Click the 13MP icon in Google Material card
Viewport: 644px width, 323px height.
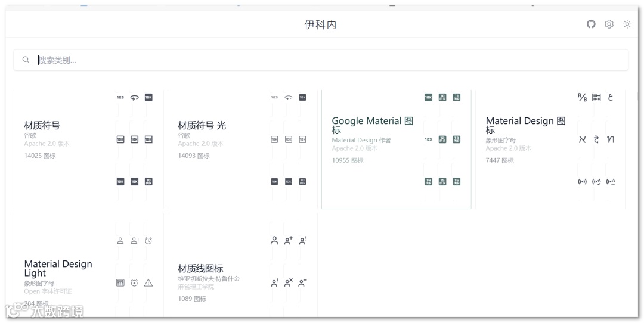tap(456, 139)
